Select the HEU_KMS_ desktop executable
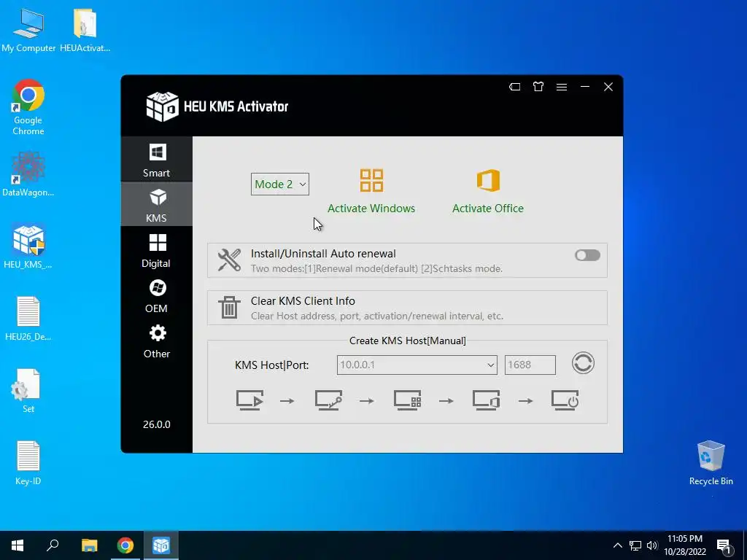 [x=28, y=246]
